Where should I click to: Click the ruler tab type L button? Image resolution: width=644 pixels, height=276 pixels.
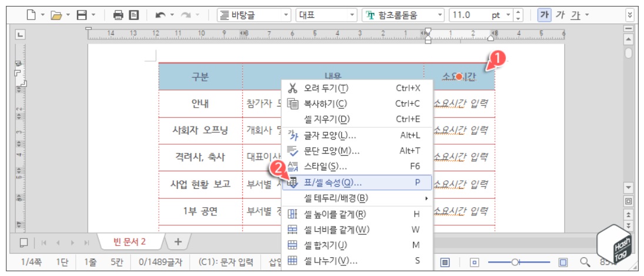(21, 35)
